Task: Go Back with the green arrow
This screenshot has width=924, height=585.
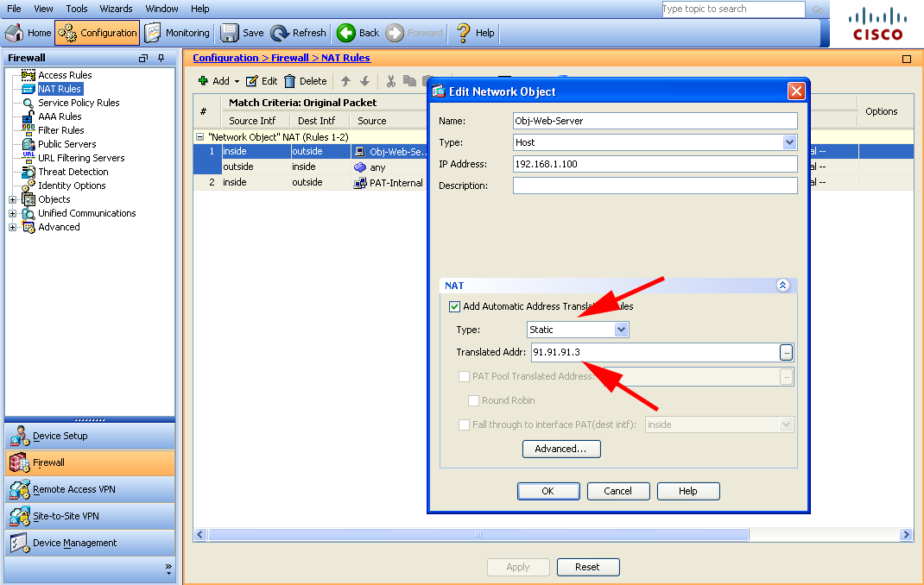Action: 346,33
